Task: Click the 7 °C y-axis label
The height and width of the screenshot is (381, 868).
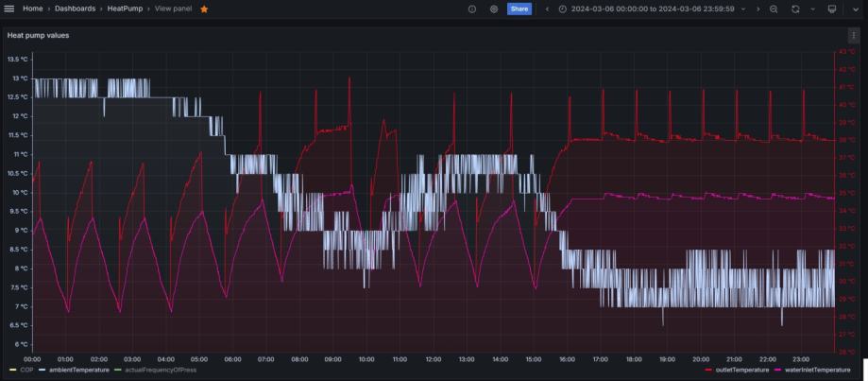Action: coord(21,307)
